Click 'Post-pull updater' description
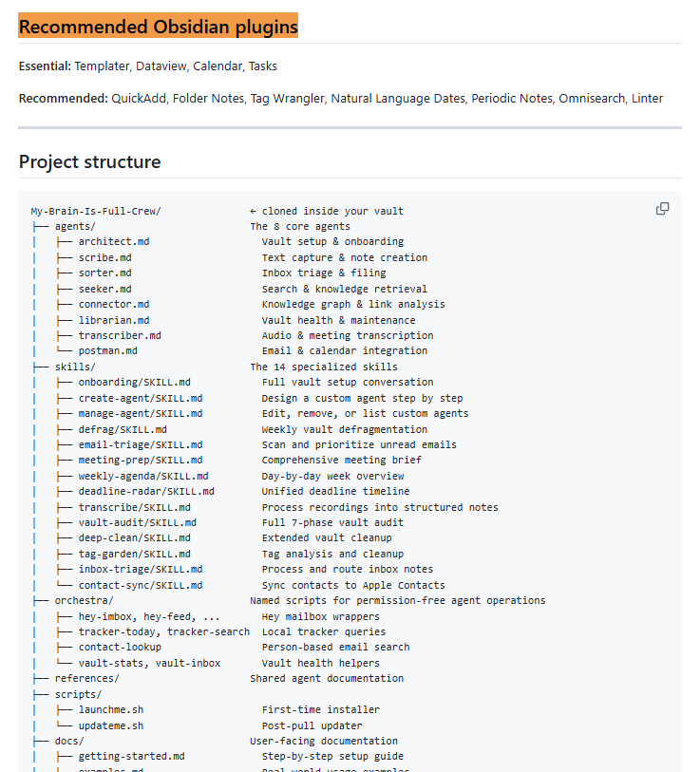 pos(312,725)
